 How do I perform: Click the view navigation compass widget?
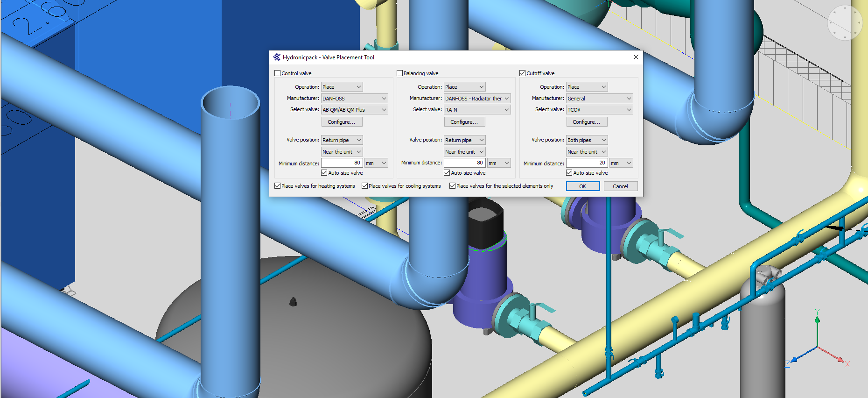coord(845,22)
